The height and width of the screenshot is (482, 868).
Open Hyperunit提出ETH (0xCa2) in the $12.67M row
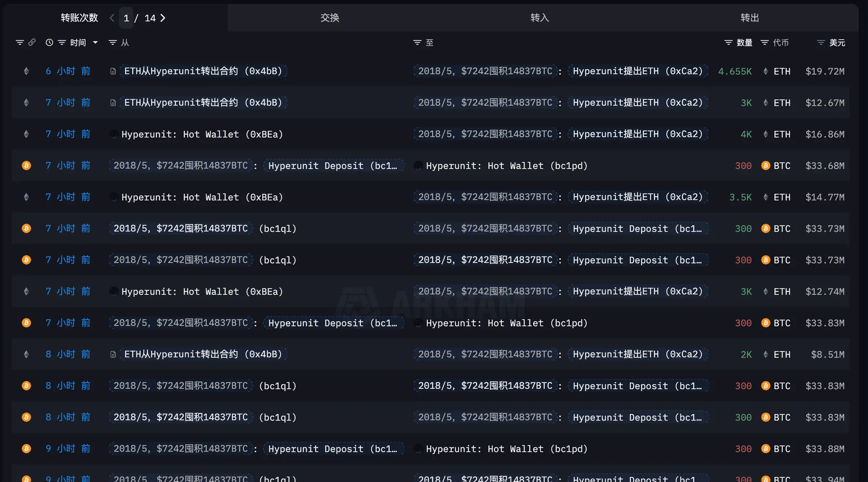pos(638,103)
